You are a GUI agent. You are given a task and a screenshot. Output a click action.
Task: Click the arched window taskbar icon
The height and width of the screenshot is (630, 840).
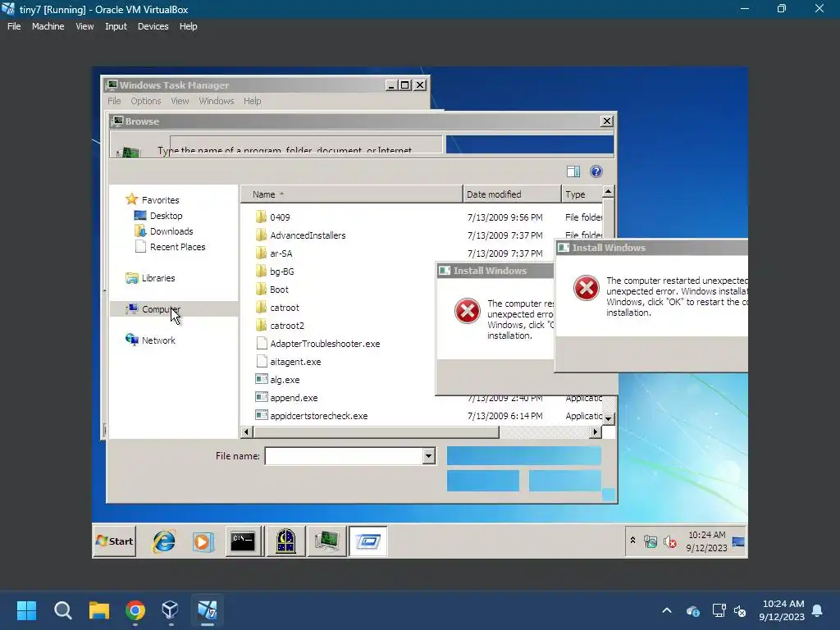pos(285,541)
